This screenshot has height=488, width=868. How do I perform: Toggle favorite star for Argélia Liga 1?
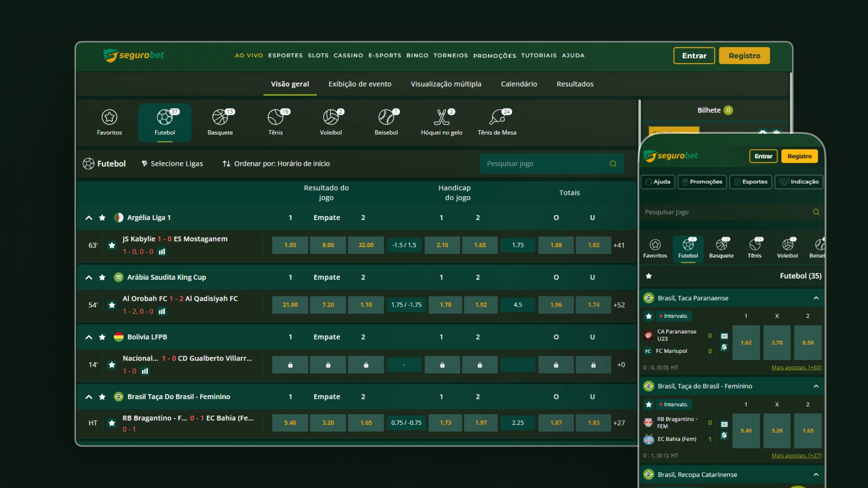click(x=102, y=218)
